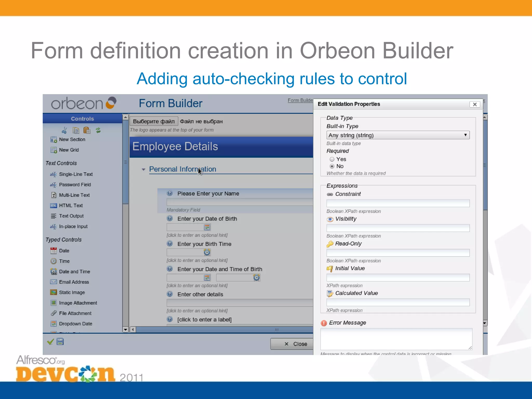Click the Visibility eye icon
532x399 pixels.
330,219
